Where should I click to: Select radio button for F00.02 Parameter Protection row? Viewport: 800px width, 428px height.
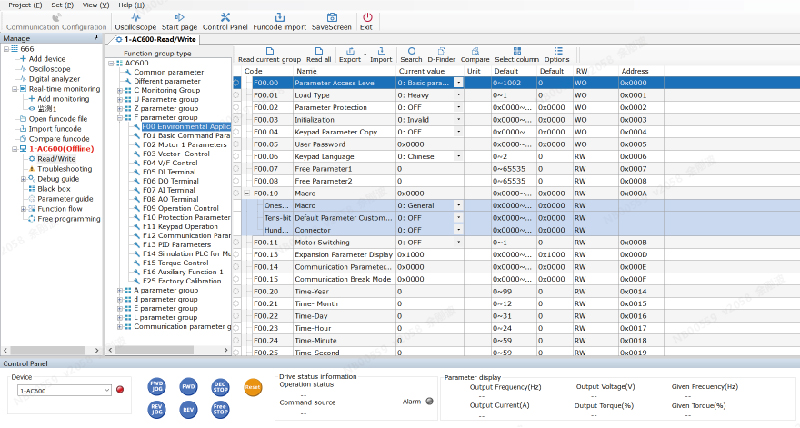coord(237,107)
